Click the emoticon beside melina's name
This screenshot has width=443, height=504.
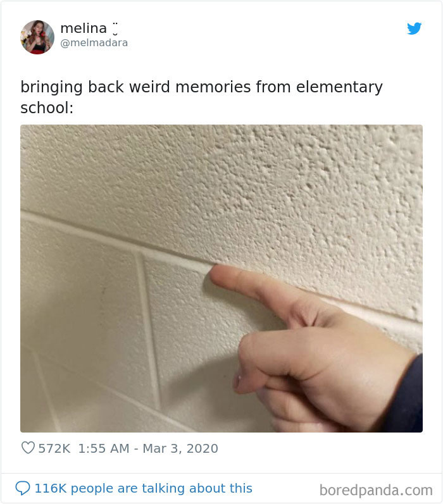coord(115,29)
